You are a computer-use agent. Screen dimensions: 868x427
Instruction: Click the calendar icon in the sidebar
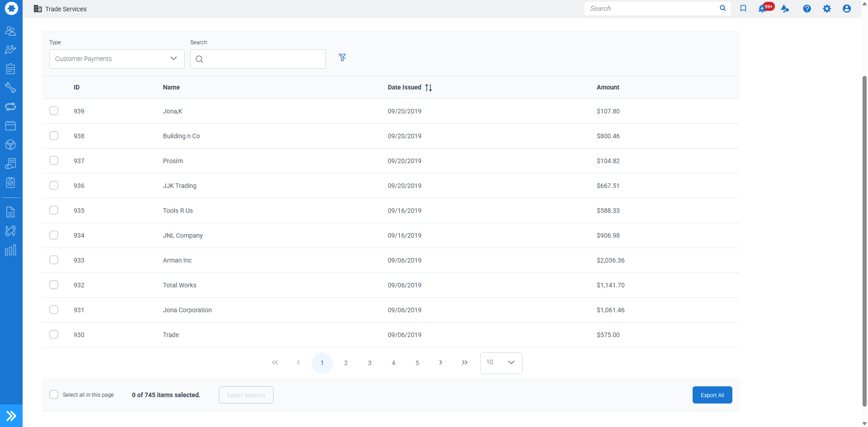11,126
